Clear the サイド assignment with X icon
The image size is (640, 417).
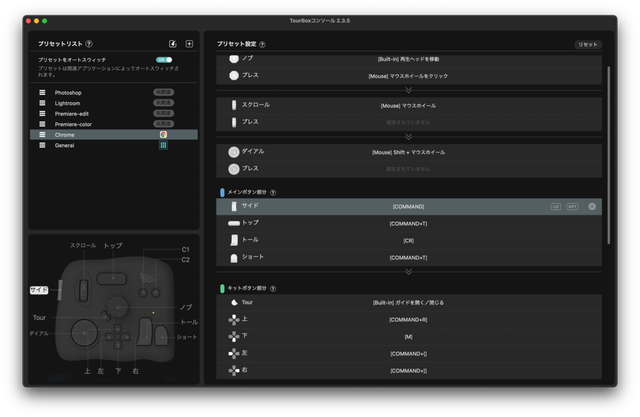[x=592, y=207]
